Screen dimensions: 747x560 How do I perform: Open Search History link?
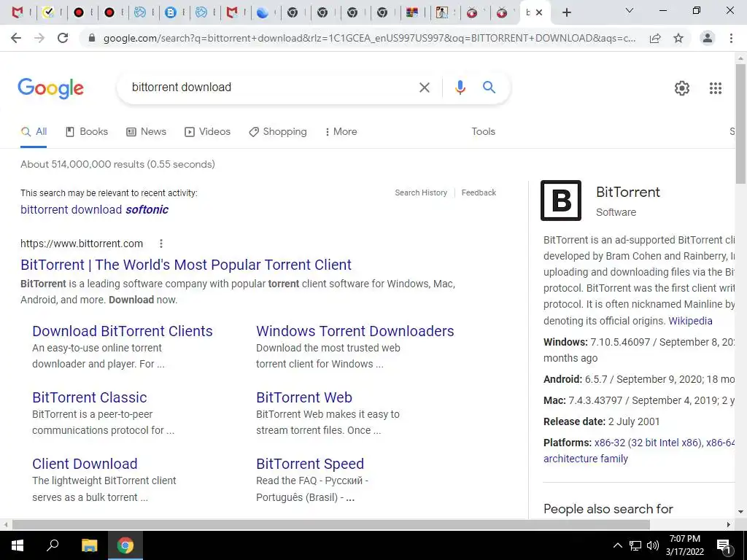pyautogui.click(x=421, y=192)
